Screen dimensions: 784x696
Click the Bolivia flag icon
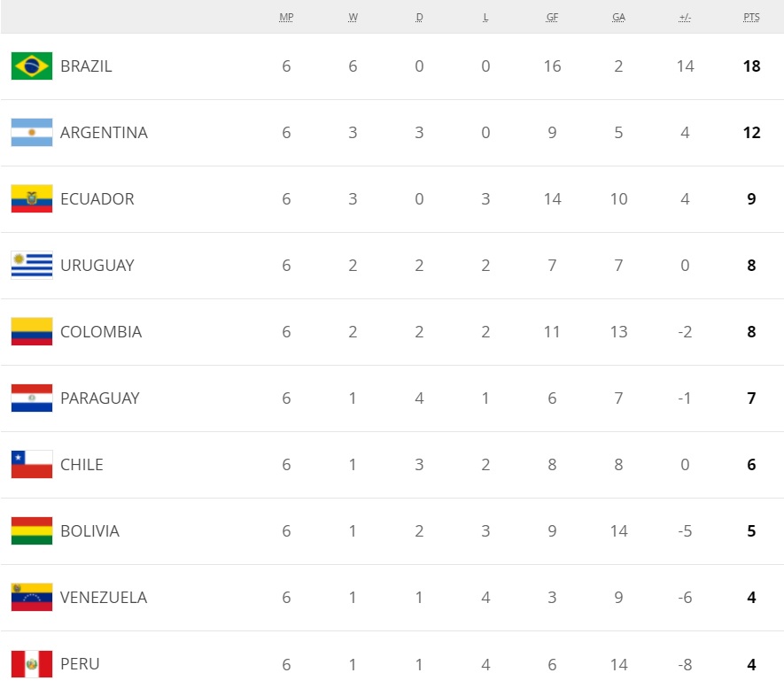tap(32, 531)
